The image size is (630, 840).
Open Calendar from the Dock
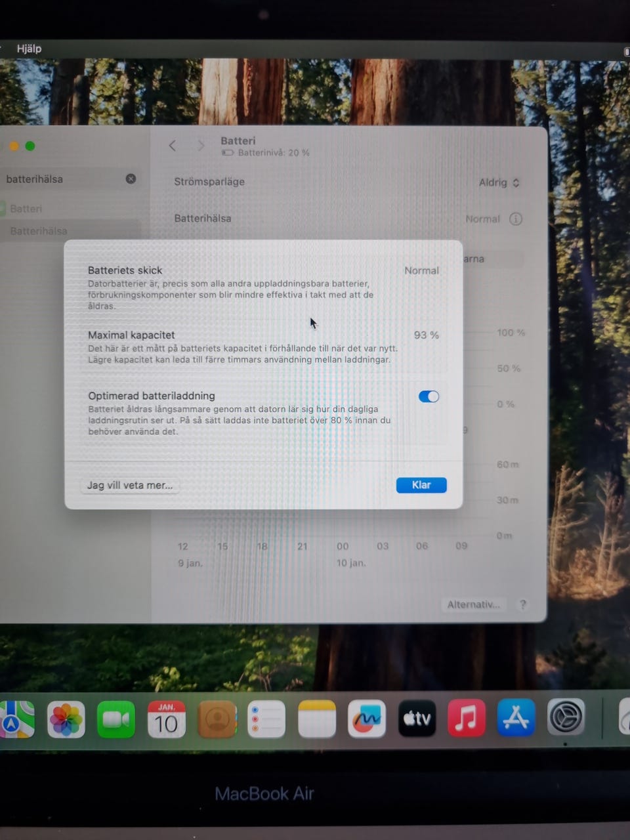point(166,720)
